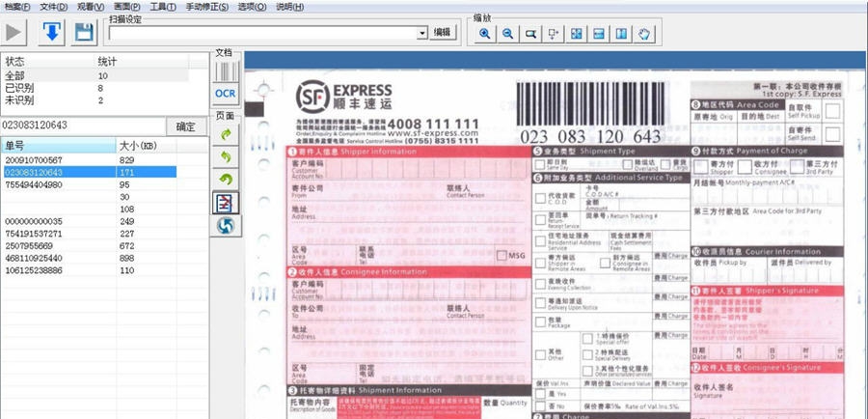Viewport: 868px width, 419px height.
Task: Click the fit-to-window zoom icon
Action: (577, 34)
